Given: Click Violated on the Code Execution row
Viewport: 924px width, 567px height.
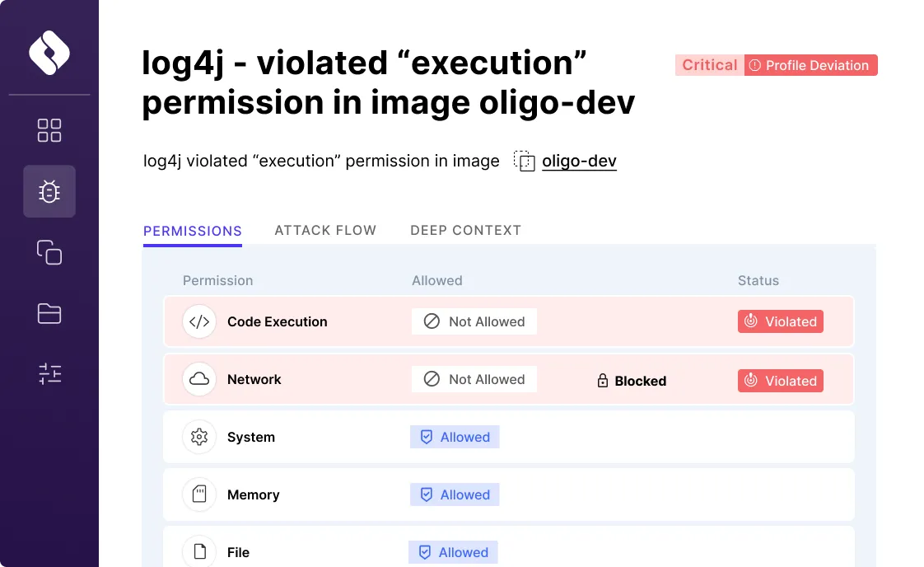Looking at the screenshot, I should [x=781, y=321].
